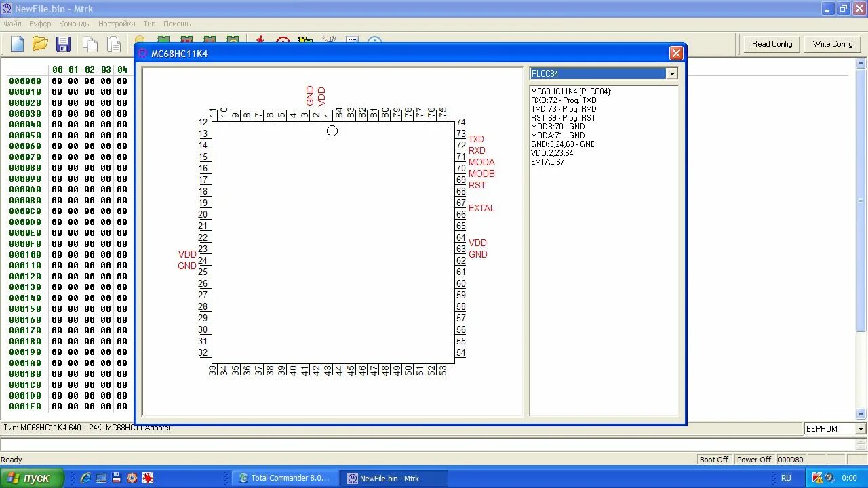Open the Настройки menu
This screenshot has height=488, width=868.
pos(117,24)
